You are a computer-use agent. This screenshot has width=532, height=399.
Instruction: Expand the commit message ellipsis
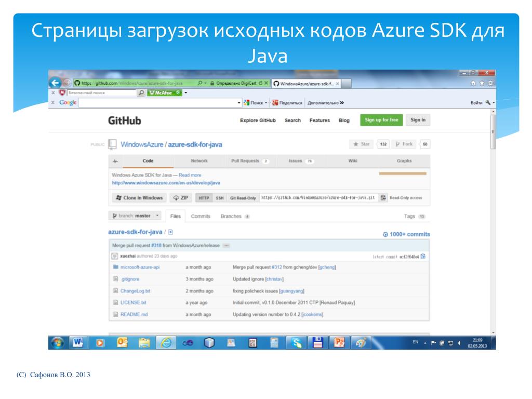(226, 245)
